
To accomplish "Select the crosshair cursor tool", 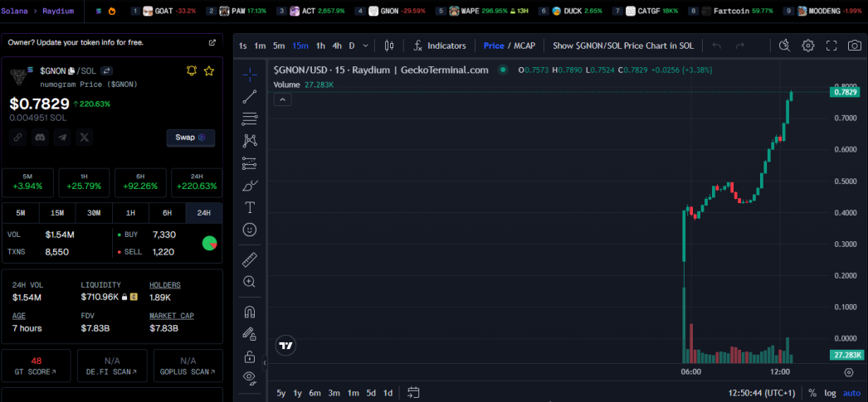I will pyautogui.click(x=250, y=74).
